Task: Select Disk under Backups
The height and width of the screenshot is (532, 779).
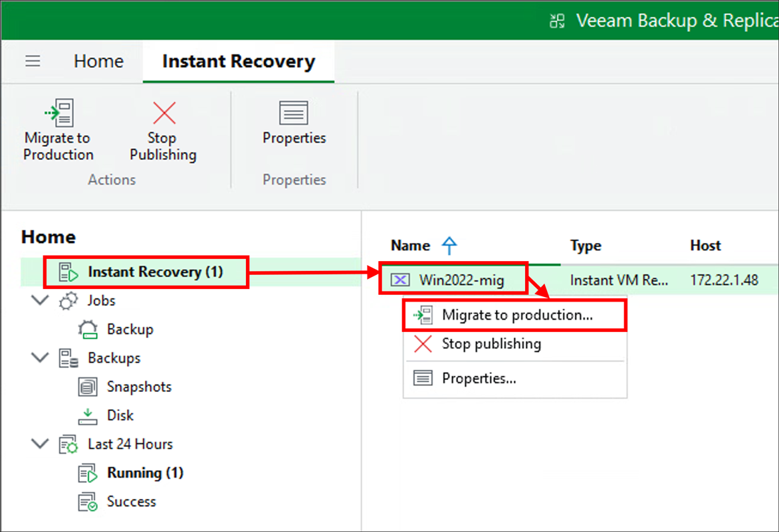Action: [x=120, y=415]
